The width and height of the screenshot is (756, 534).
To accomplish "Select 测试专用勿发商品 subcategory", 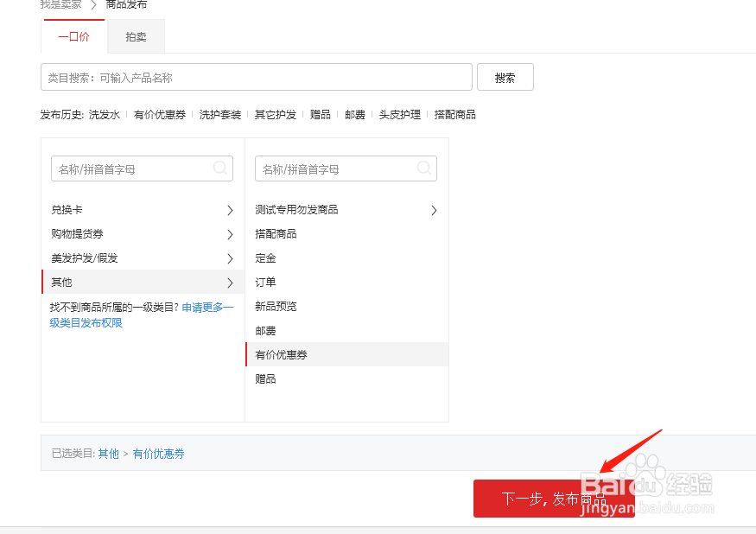I will [x=347, y=210].
